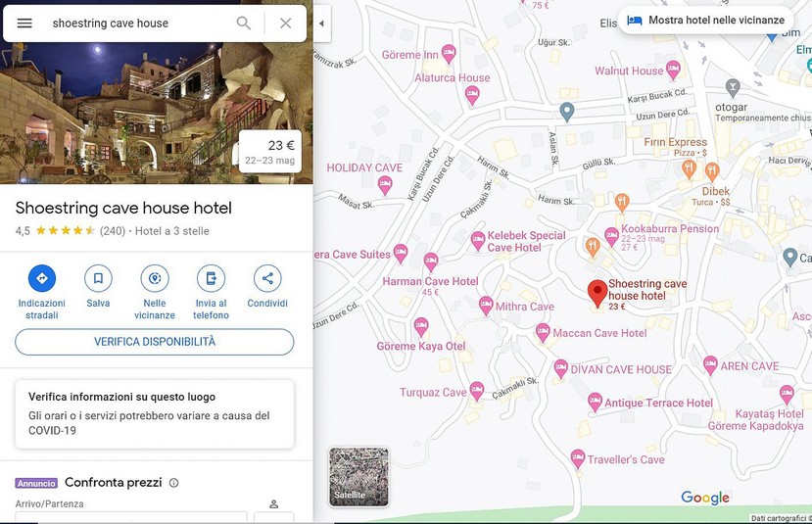812x524 pixels.
Task: Click the otogar bar marker icon
Action: click(x=733, y=88)
